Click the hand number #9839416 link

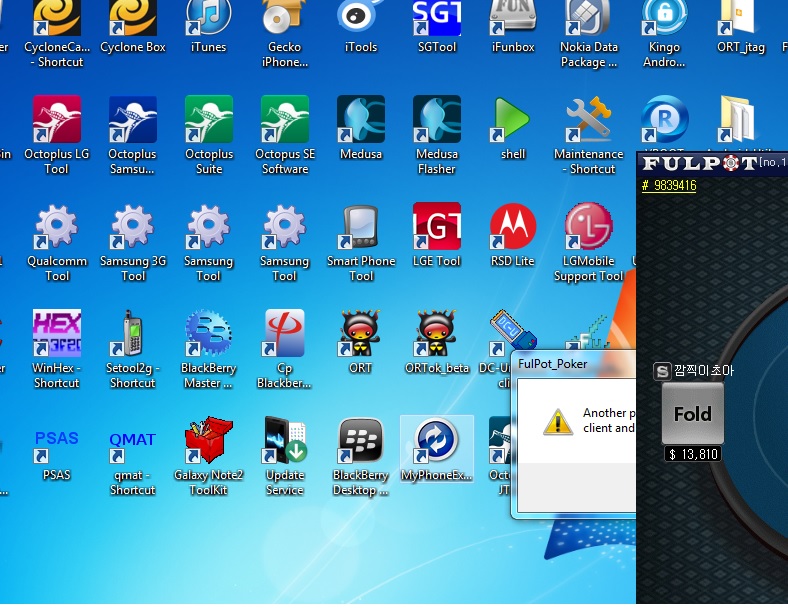pos(669,185)
